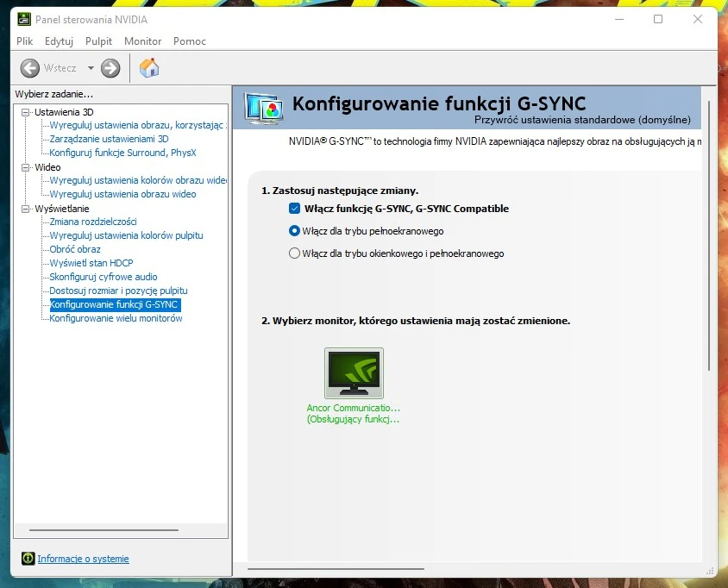
Task: Click the Back (Wstecz) arrow icon
Action: 29,68
